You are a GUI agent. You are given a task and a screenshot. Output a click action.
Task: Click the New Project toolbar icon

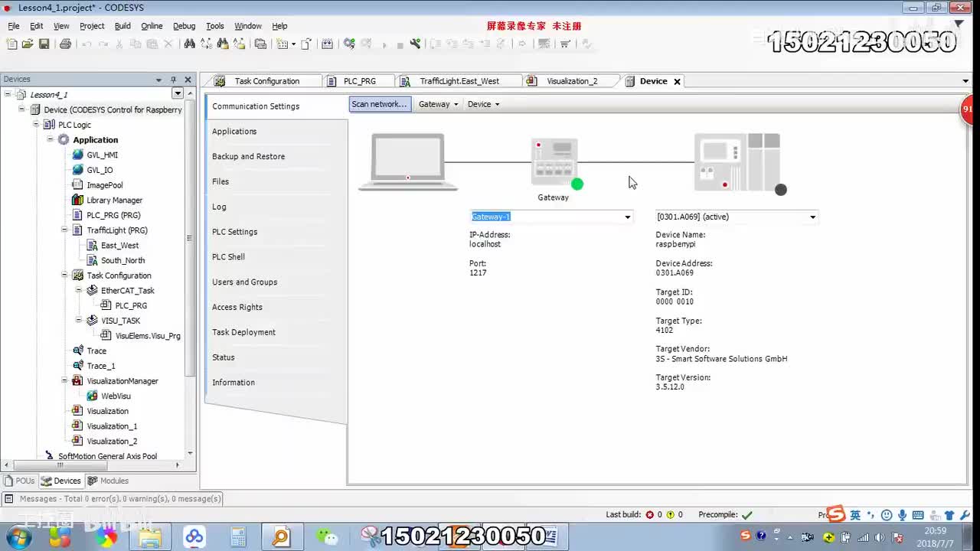(11, 44)
